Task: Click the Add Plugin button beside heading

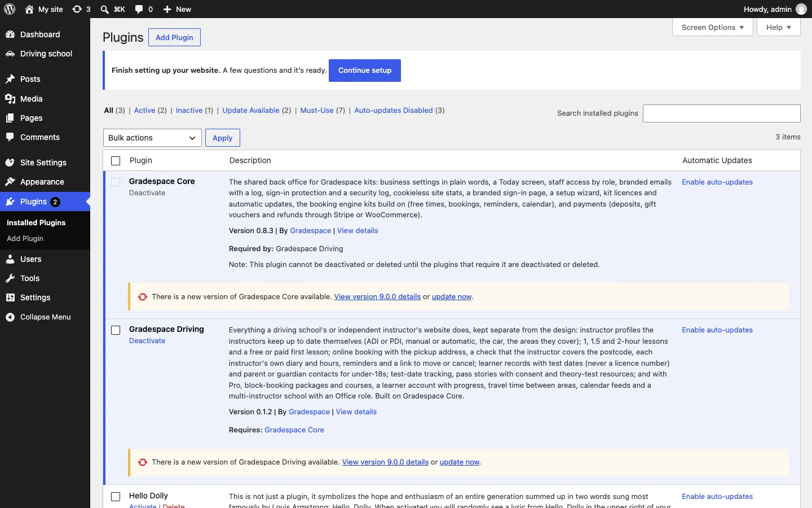Action: pyautogui.click(x=174, y=37)
